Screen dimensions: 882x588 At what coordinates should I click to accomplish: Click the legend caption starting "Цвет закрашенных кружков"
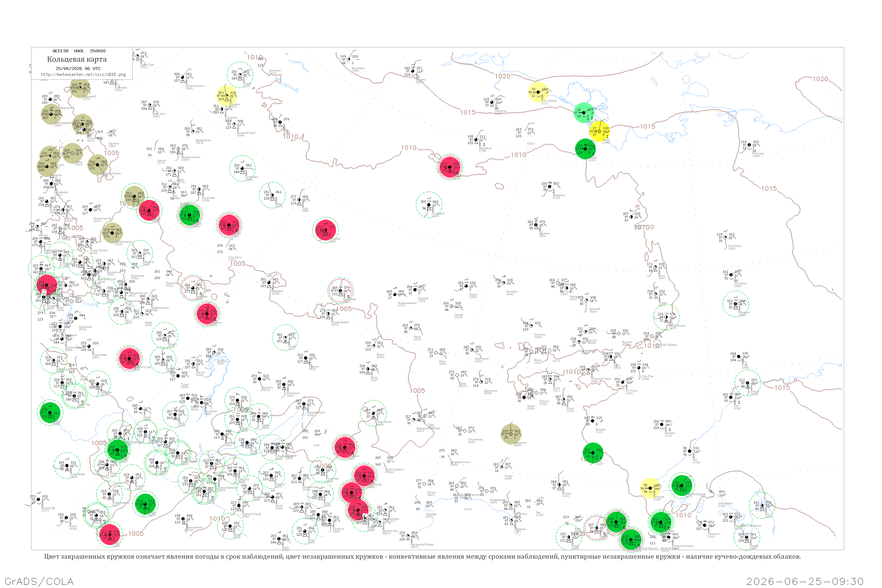point(422,557)
